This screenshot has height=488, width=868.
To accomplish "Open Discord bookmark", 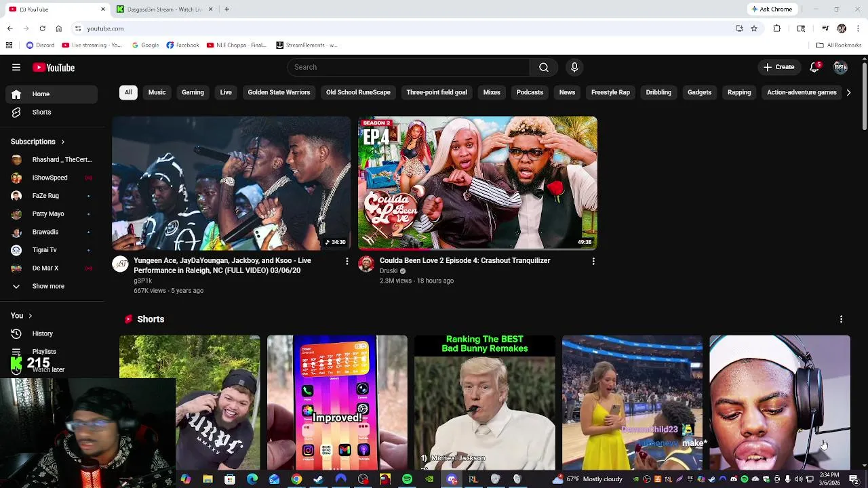I will [x=40, y=45].
